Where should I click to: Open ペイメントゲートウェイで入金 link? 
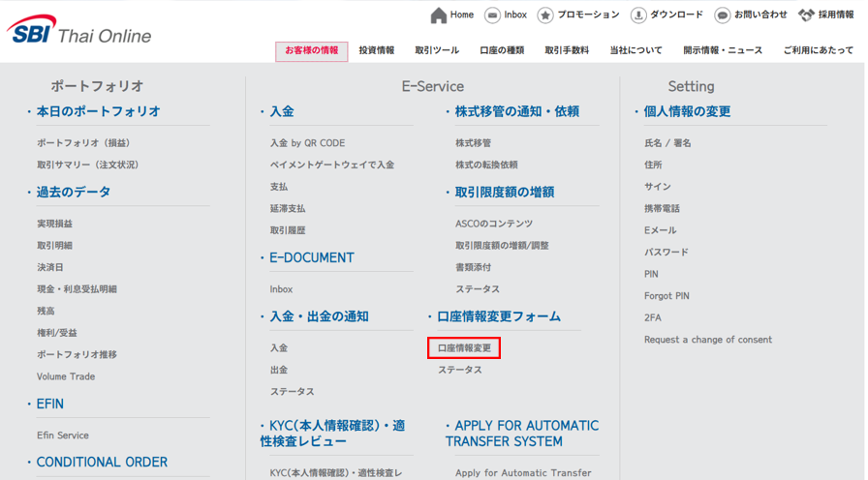332,165
